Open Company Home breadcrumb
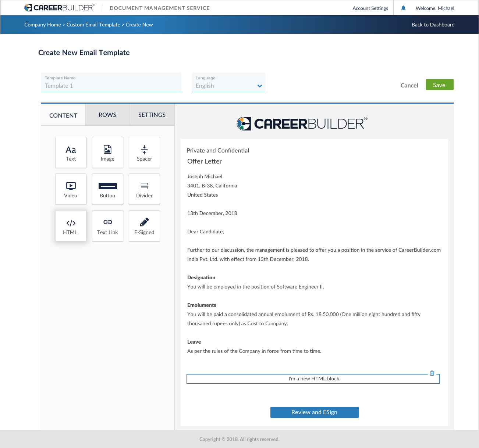The height and width of the screenshot is (448, 479). [43, 25]
